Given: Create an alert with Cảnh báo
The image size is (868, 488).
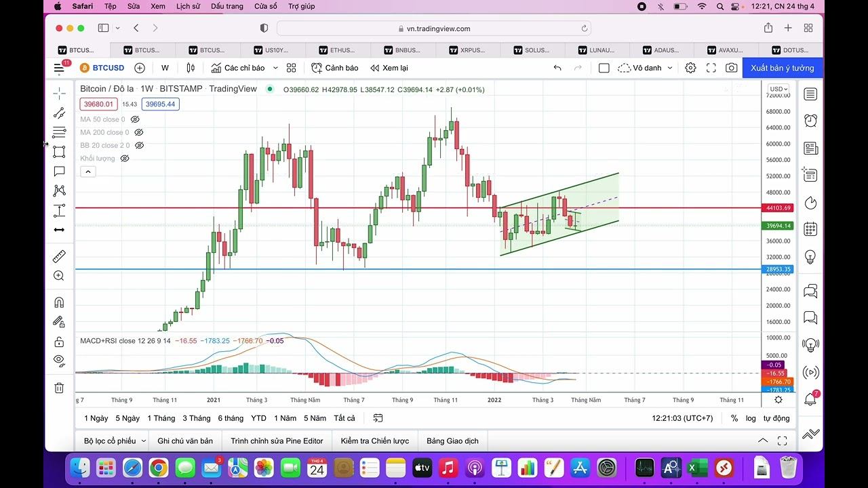Looking at the screenshot, I should coord(335,68).
